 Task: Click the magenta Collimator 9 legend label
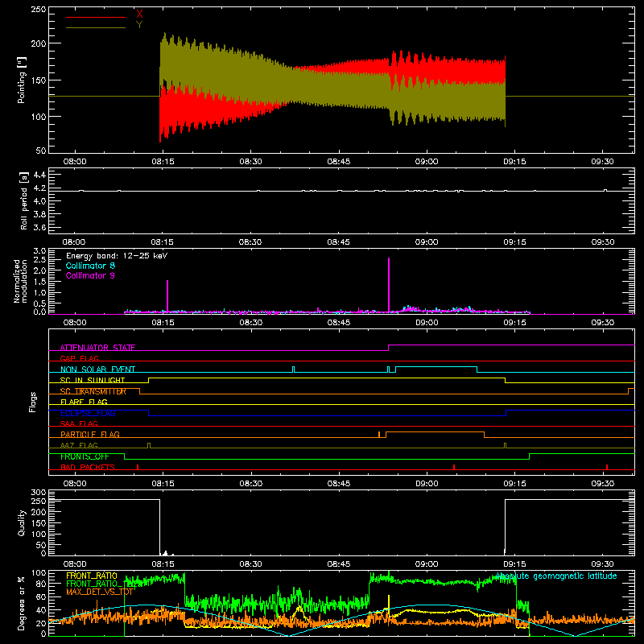click(x=90, y=275)
